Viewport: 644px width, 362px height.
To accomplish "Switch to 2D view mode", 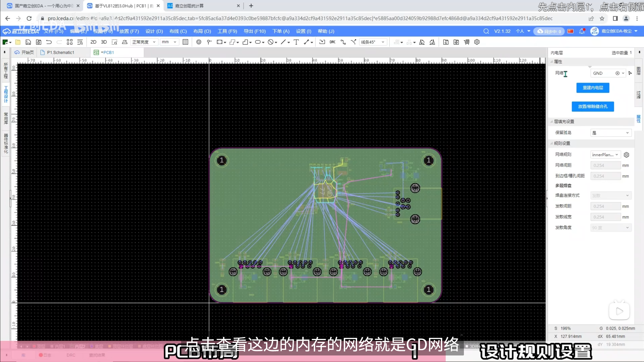I will click(x=93, y=42).
